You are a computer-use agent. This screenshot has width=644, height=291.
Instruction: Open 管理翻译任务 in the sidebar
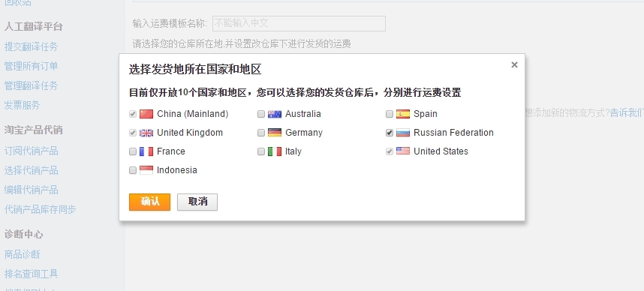pos(32,85)
